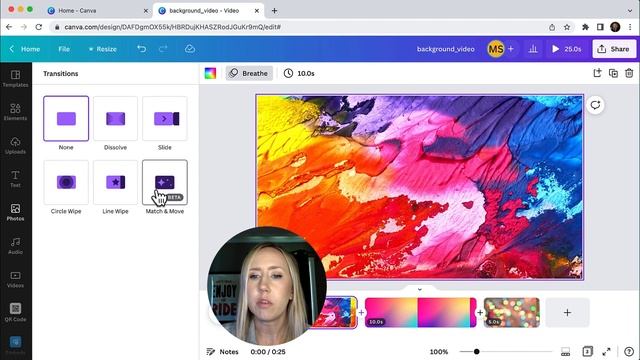Open the Text sidebar panel
640x360 pixels.
16,179
